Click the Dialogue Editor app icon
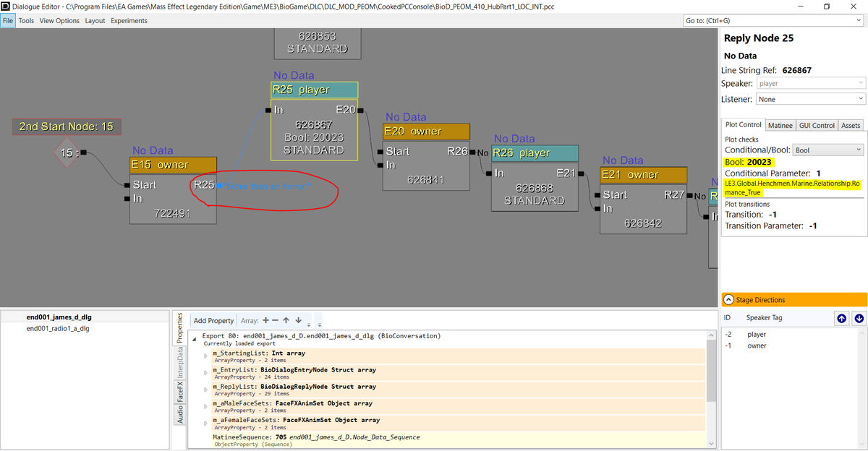This screenshot has height=451, width=868. coord(6,6)
